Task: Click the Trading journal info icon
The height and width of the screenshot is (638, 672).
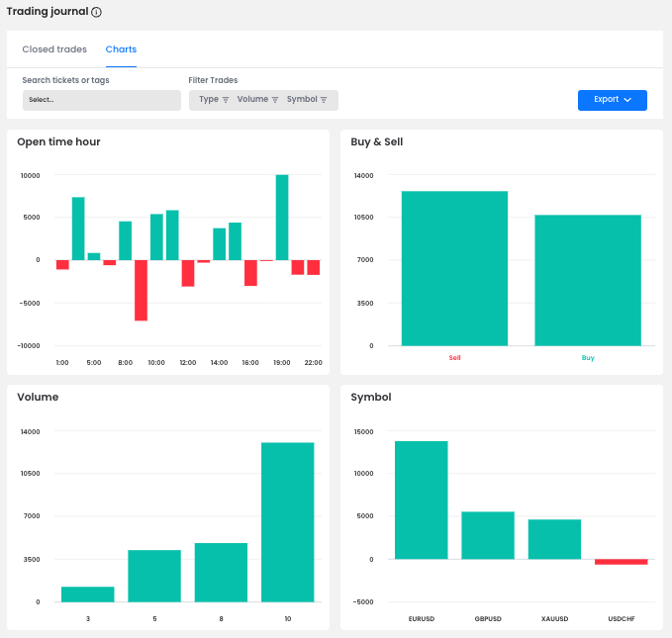Action: 96,13
